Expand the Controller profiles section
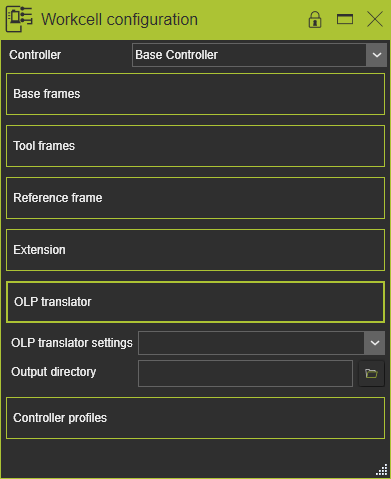 coord(195,418)
